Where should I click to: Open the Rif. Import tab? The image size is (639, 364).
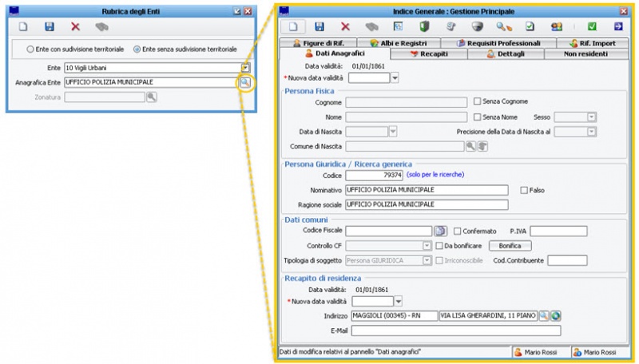(593, 43)
